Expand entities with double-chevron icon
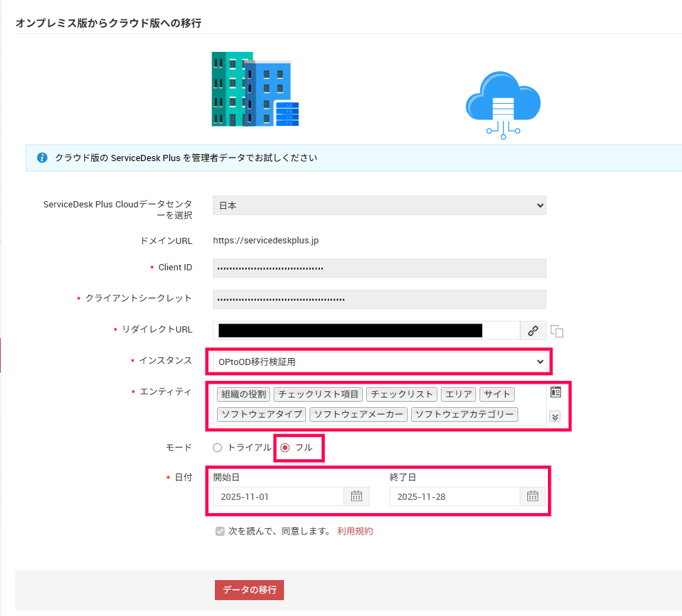 (555, 417)
